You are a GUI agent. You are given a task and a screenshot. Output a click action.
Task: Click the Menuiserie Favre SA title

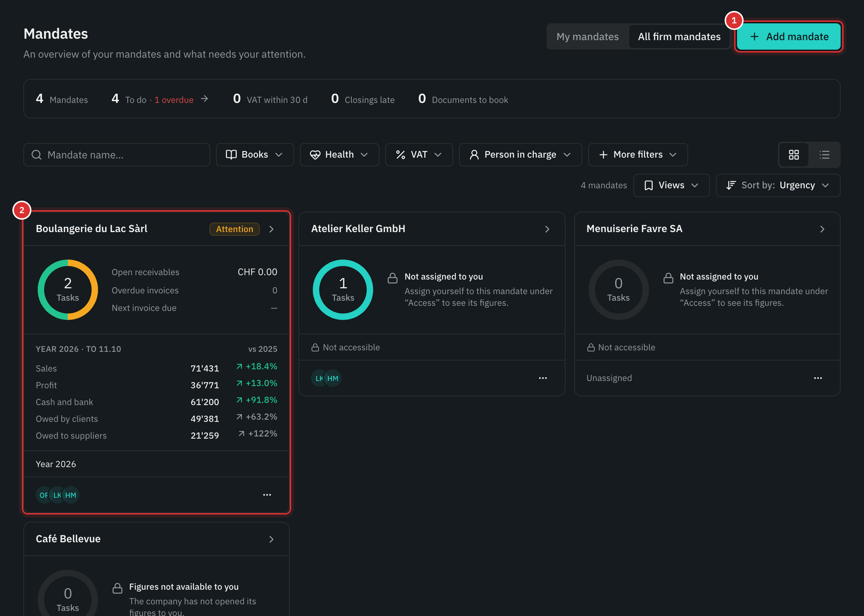click(634, 229)
